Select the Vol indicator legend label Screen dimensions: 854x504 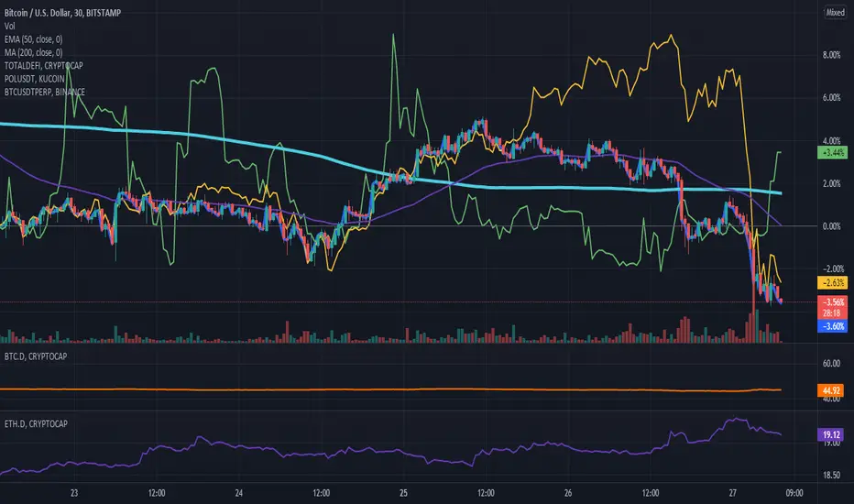click(10, 27)
